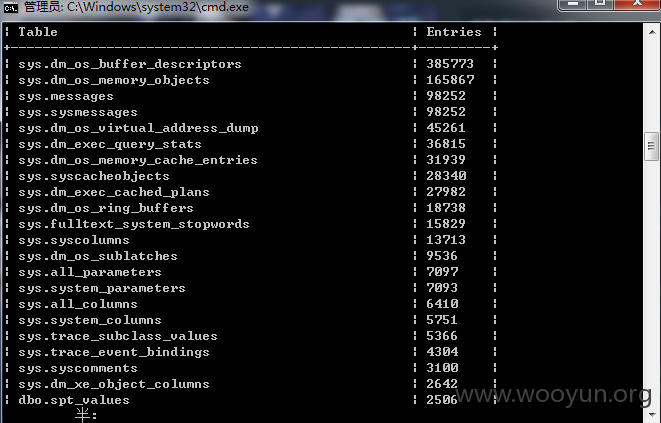Click 'sys.dm_exec_cached_plans' table name
Viewport: 661px width, 423px height.
click(x=114, y=192)
